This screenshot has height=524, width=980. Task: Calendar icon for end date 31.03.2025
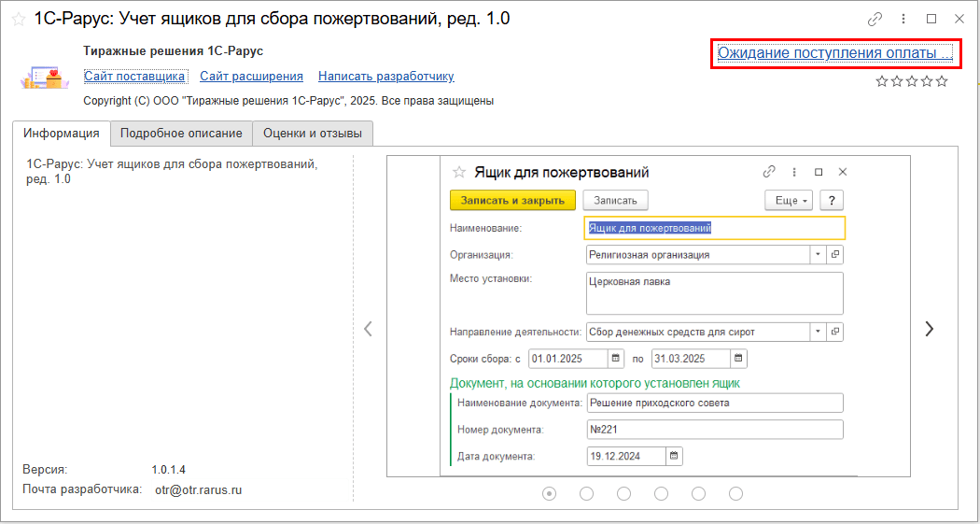(x=738, y=359)
